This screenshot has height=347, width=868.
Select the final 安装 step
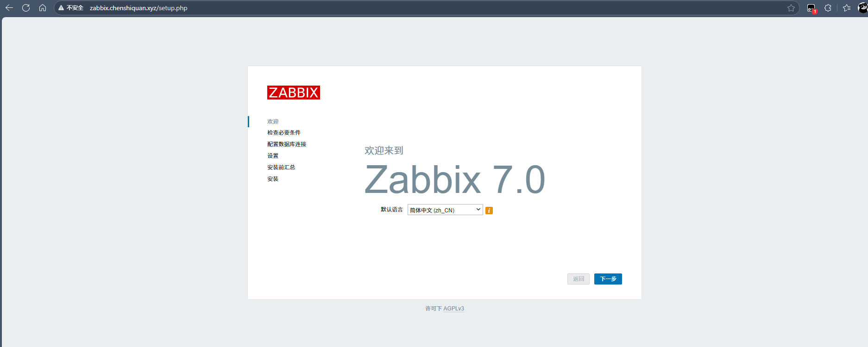(273, 179)
